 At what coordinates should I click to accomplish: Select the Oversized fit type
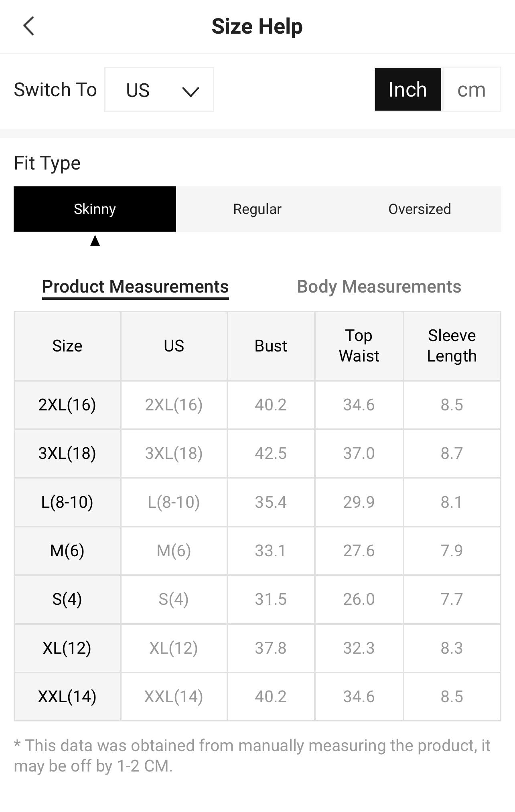[x=420, y=209]
